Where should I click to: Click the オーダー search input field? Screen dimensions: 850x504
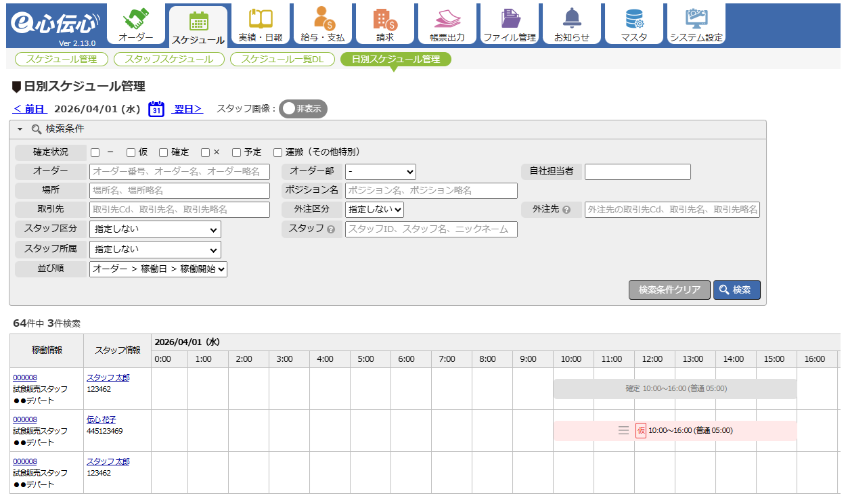(x=179, y=172)
